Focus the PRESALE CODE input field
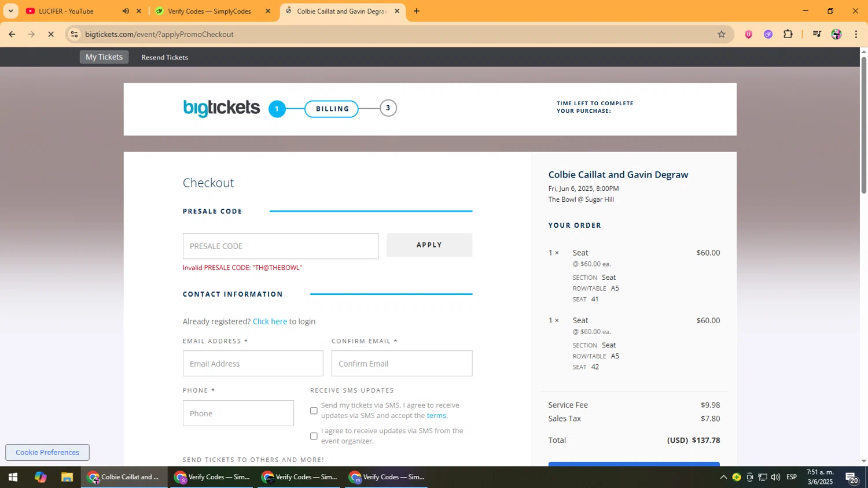Image resolution: width=868 pixels, height=488 pixels. pyautogui.click(x=281, y=246)
